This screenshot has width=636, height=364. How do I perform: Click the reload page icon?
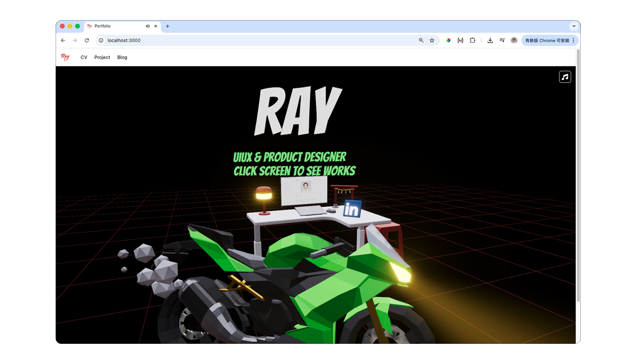tap(87, 40)
